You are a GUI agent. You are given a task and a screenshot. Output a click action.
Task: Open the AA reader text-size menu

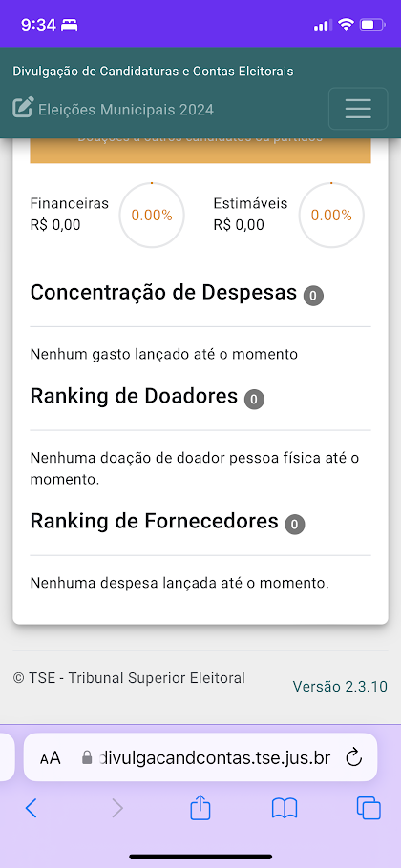pyautogui.click(x=51, y=758)
